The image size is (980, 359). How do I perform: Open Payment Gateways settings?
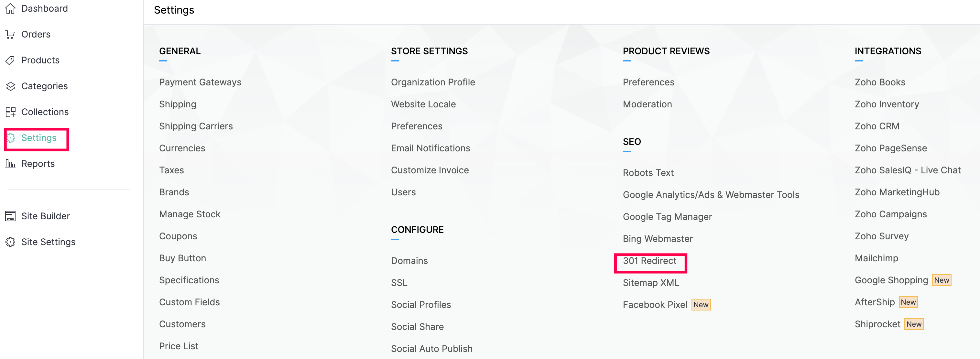pos(200,82)
